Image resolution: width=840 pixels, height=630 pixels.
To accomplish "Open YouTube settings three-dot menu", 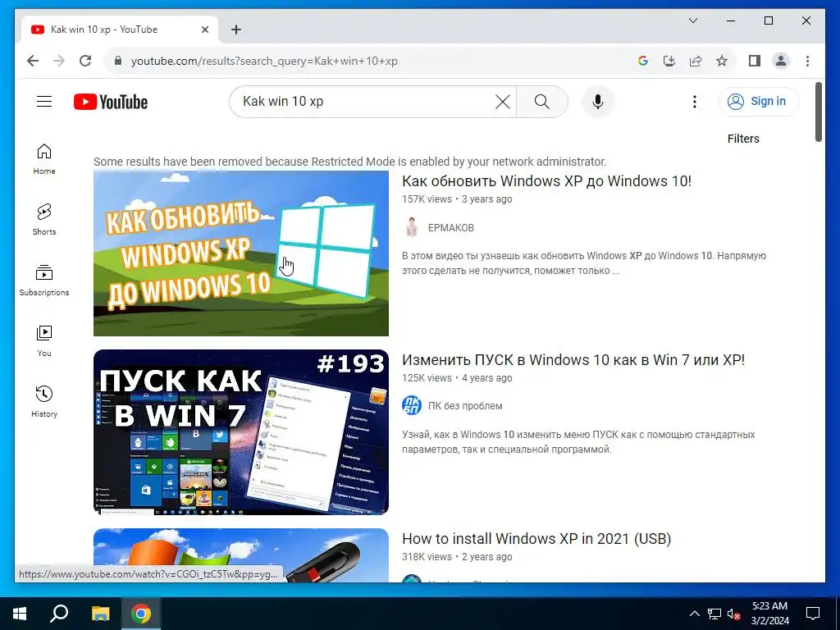I will point(694,101).
